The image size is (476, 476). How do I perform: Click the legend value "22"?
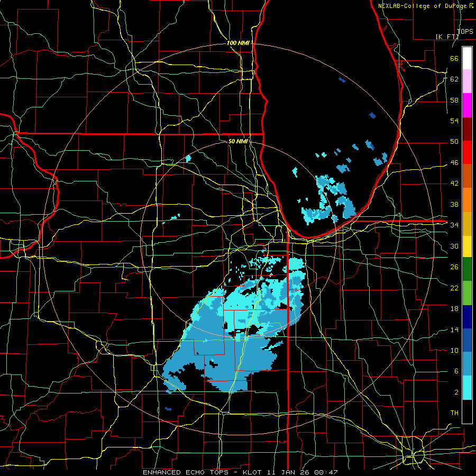click(454, 288)
